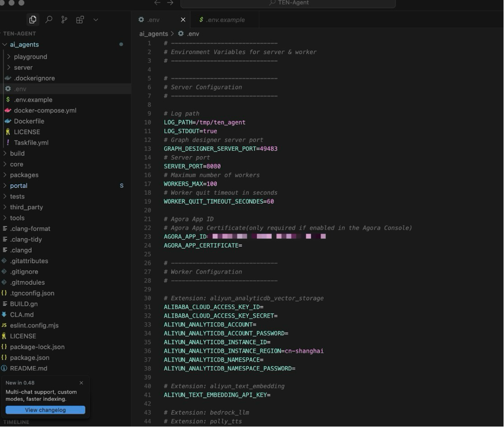The height and width of the screenshot is (427, 504).
Task: Go forward with the navigation arrow
Action: coord(170,3)
